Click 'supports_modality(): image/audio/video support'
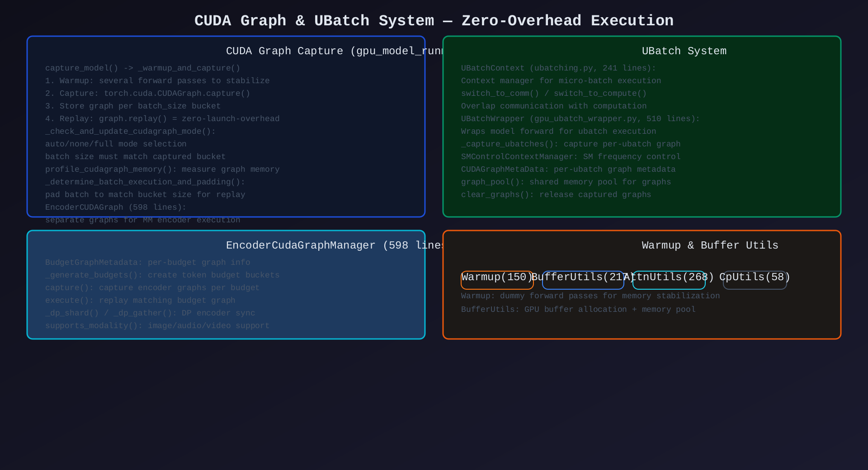 157,326
